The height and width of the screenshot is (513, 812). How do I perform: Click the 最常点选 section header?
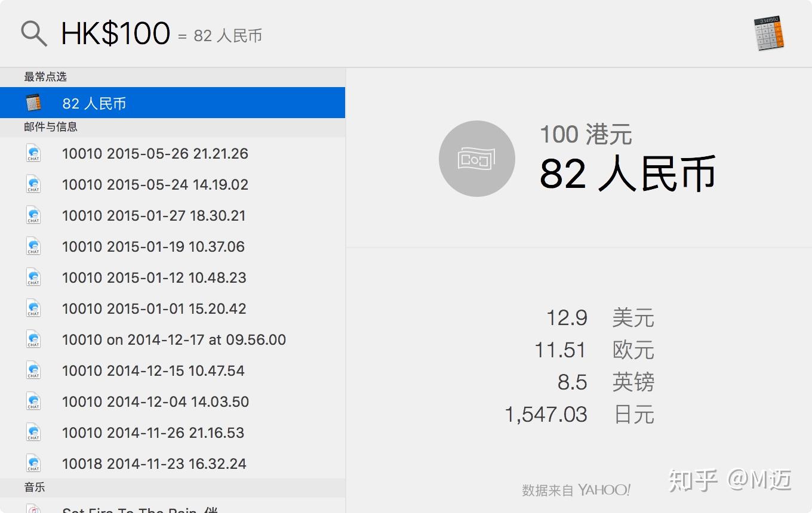tap(45, 76)
